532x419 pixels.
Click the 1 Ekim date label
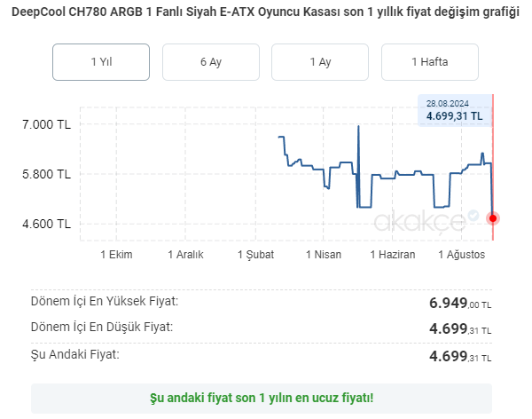click(x=115, y=255)
